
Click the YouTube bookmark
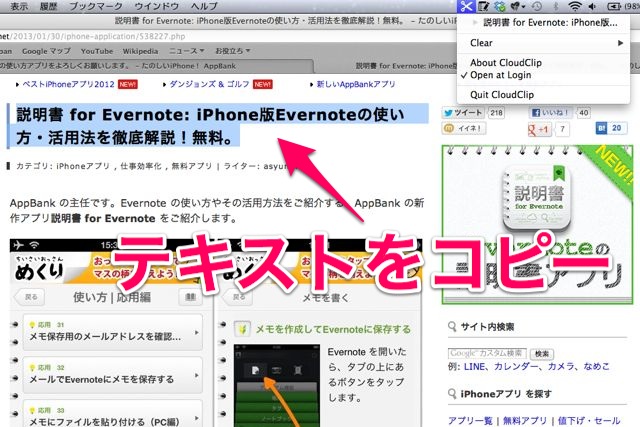coord(97,51)
